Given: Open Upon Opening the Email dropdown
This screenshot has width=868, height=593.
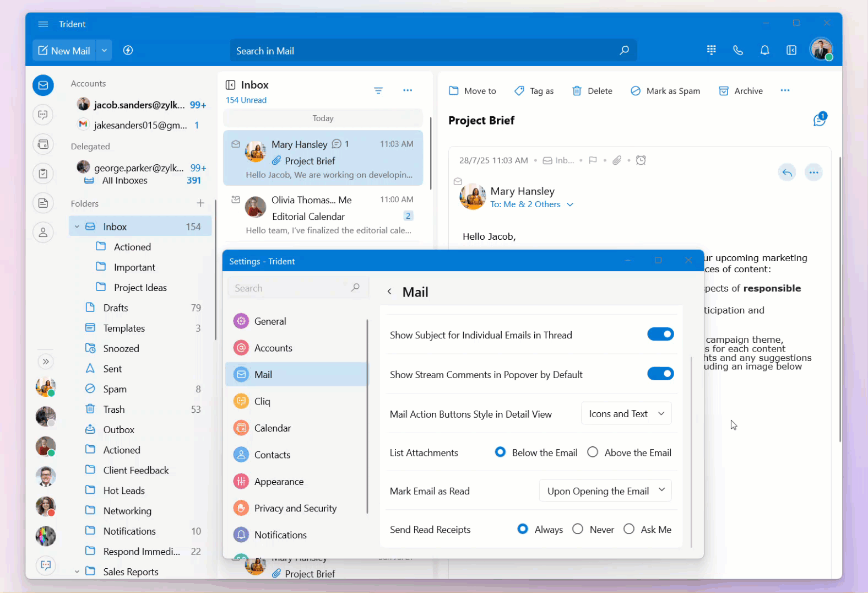Looking at the screenshot, I should (x=605, y=490).
